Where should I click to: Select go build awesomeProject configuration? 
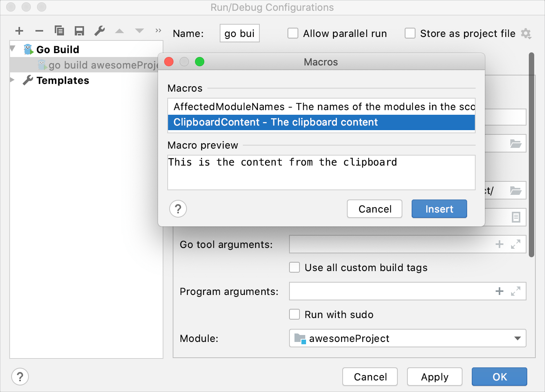(84, 65)
